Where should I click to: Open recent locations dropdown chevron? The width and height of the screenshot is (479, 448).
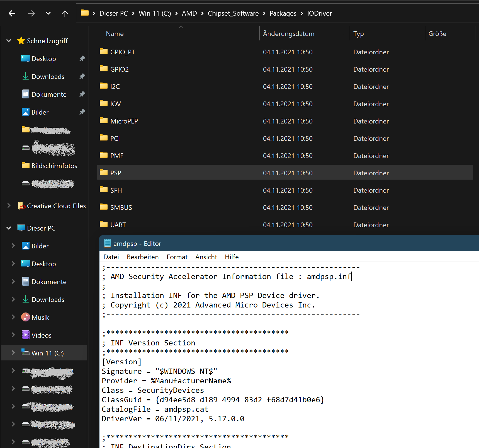coord(48,13)
